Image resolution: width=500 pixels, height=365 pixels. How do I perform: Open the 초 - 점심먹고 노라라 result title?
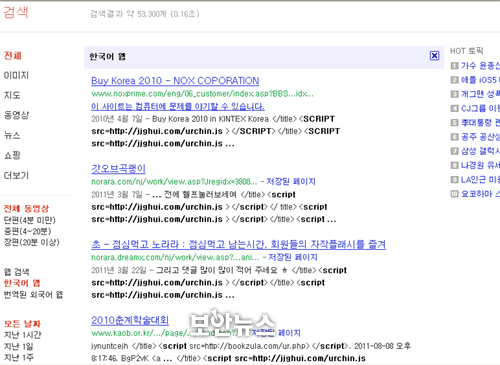pyautogui.click(x=238, y=244)
